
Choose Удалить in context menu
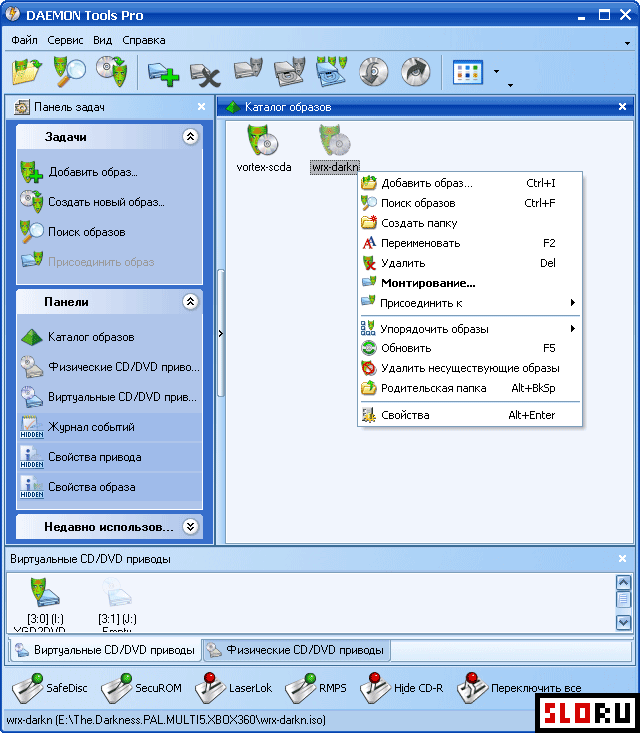point(469,263)
